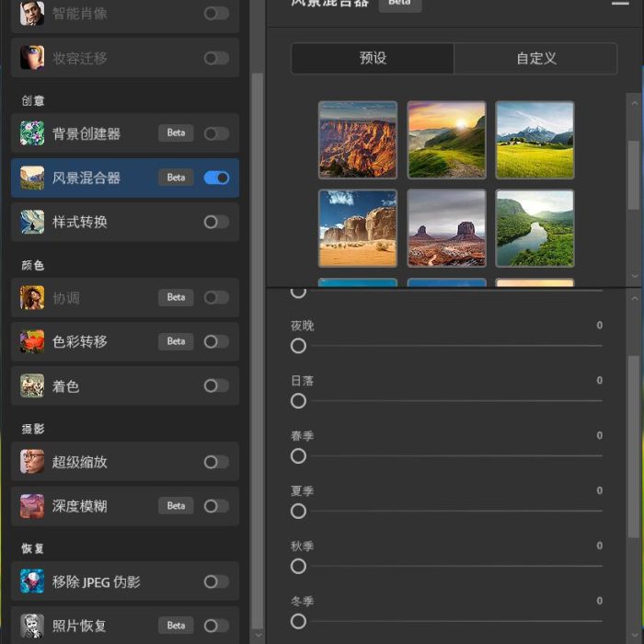
Task: Click the preset gallery scroll down arrow
Action: [635, 276]
